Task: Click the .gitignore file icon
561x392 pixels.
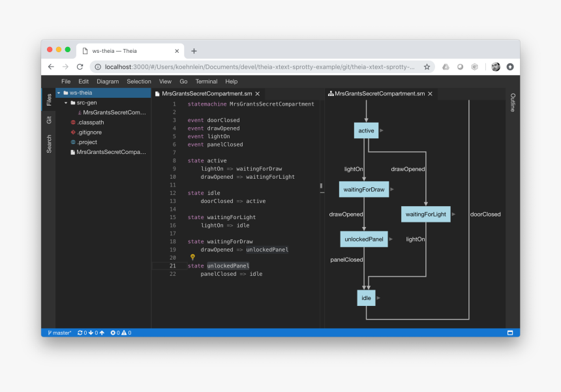Action: 73,132
